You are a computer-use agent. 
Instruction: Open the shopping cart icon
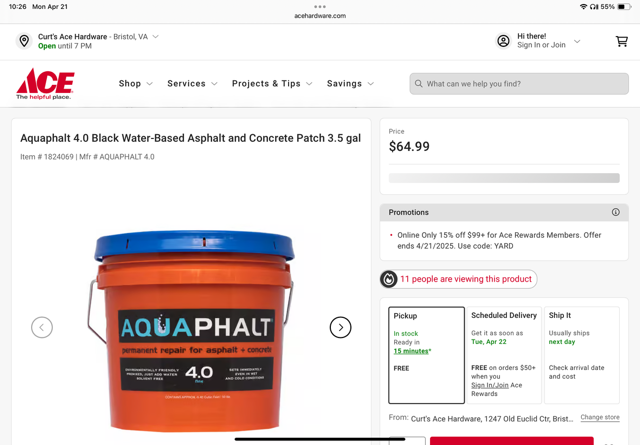point(622,41)
